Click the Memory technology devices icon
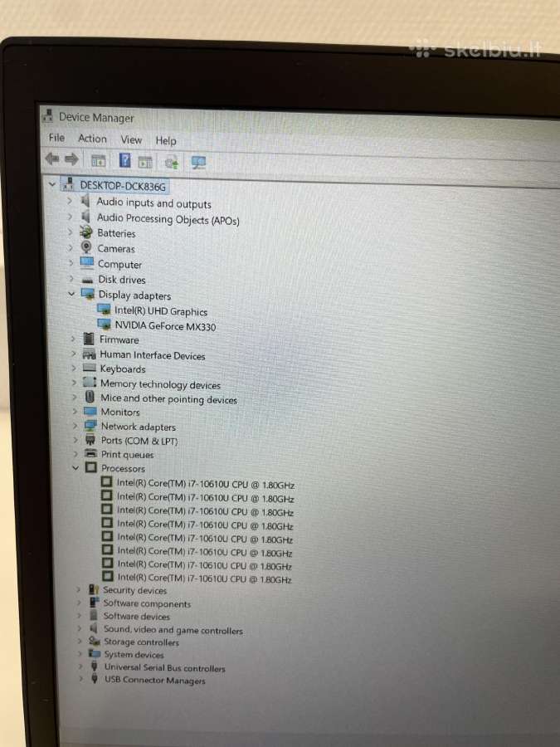 click(90, 382)
